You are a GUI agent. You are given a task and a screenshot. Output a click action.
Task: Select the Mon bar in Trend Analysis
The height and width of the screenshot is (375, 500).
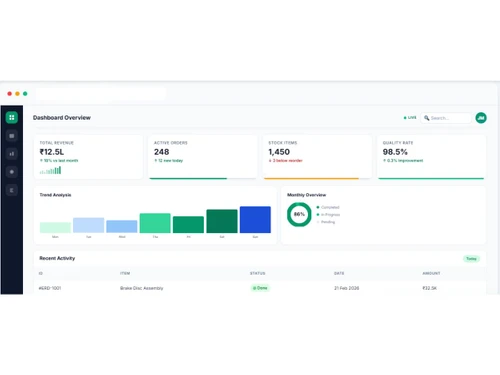click(55, 227)
